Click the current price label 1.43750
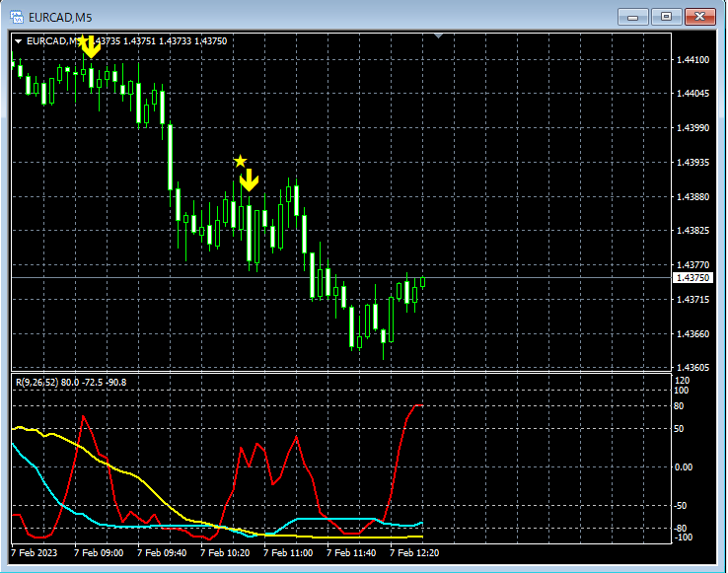728x573 pixels. 692,278
